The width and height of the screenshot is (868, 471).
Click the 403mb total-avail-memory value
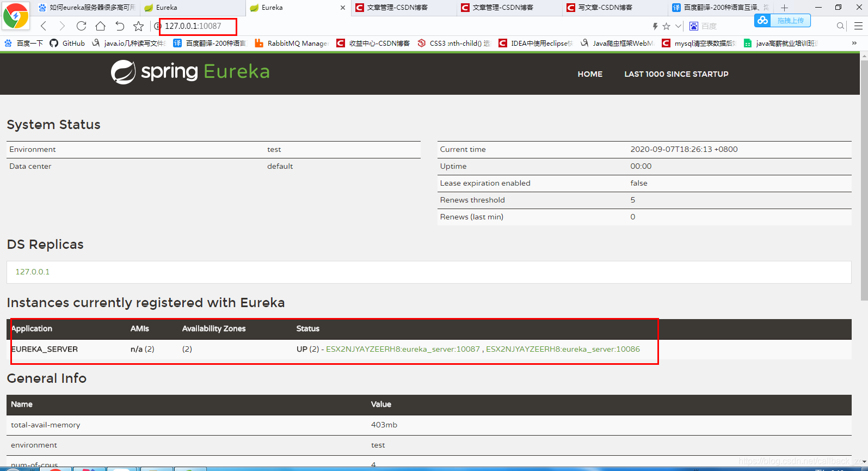[x=384, y=425]
